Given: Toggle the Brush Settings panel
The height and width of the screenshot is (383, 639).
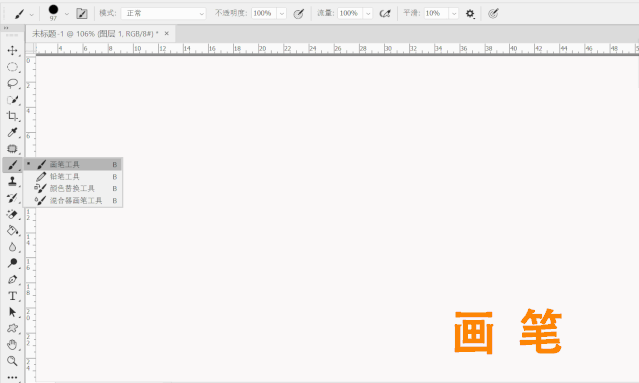Looking at the screenshot, I should (82, 13).
